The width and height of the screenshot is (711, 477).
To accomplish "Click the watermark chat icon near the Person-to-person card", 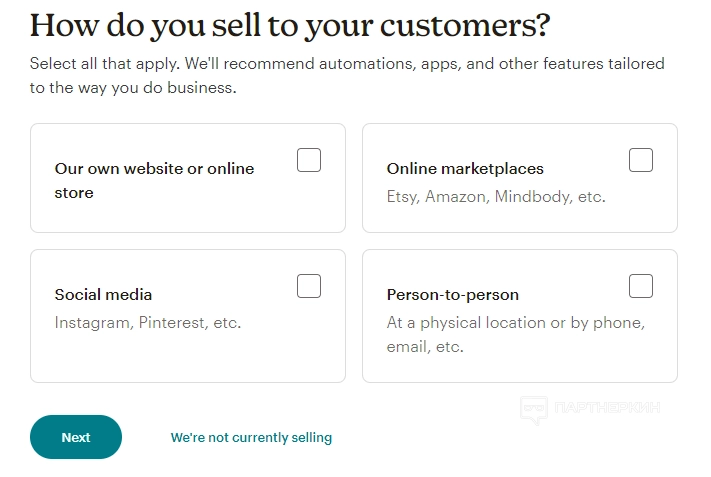I will pos(534,410).
